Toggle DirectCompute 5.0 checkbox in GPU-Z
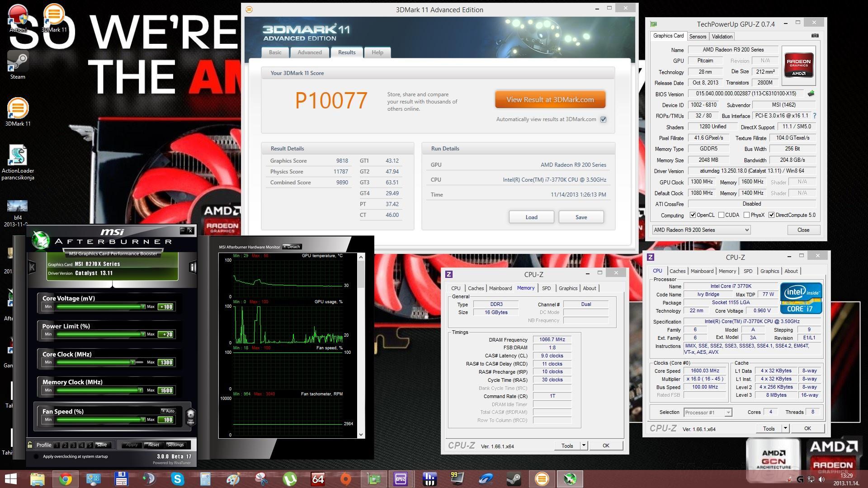This screenshot has width=868, height=488. (772, 215)
